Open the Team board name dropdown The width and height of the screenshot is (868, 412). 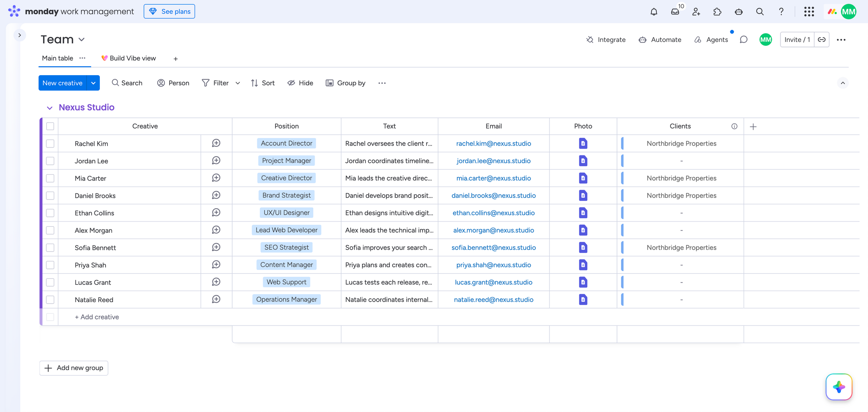pyautogui.click(x=81, y=39)
